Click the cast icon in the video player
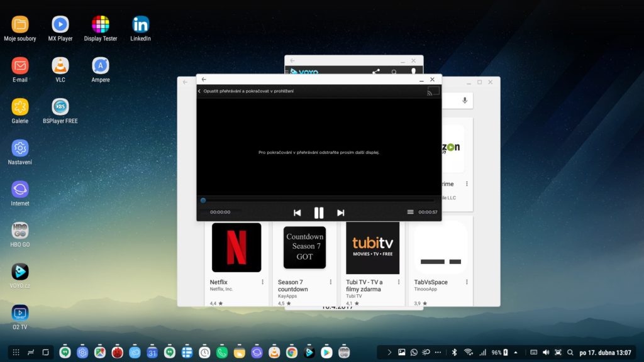Image resolution: width=644 pixels, height=362 pixels. tap(433, 91)
